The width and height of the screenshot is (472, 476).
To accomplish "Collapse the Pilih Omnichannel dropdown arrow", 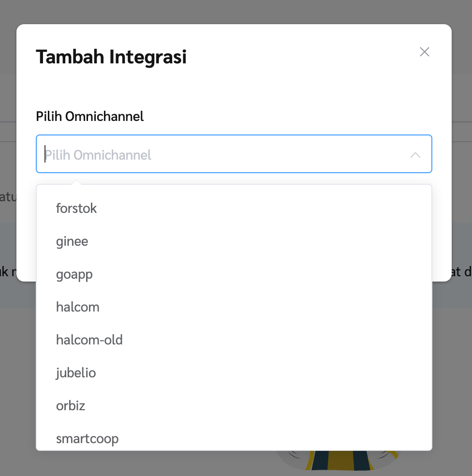I will (415, 155).
